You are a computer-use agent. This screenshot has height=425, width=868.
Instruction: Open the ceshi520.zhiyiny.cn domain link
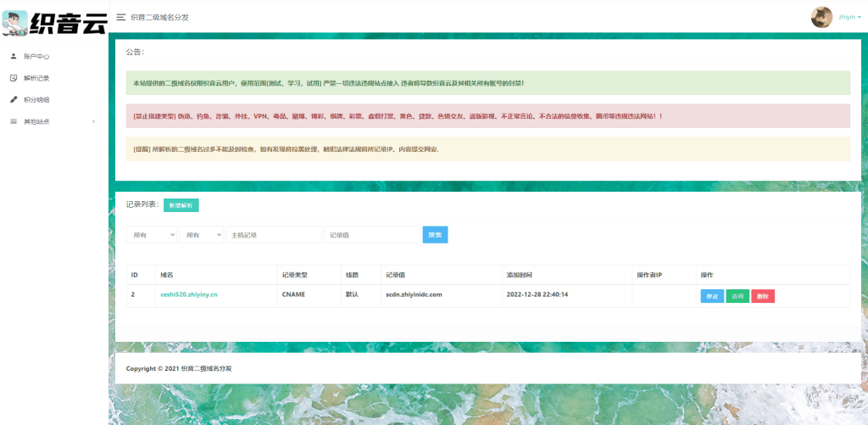click(189, 294)
